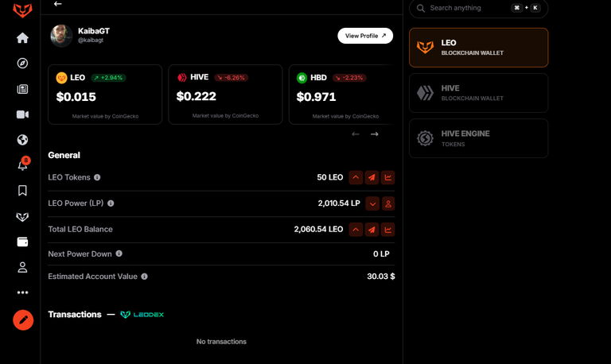Open the profile person icon
Image resolution: width=611 pixels, height=364 pixels.
22,268
